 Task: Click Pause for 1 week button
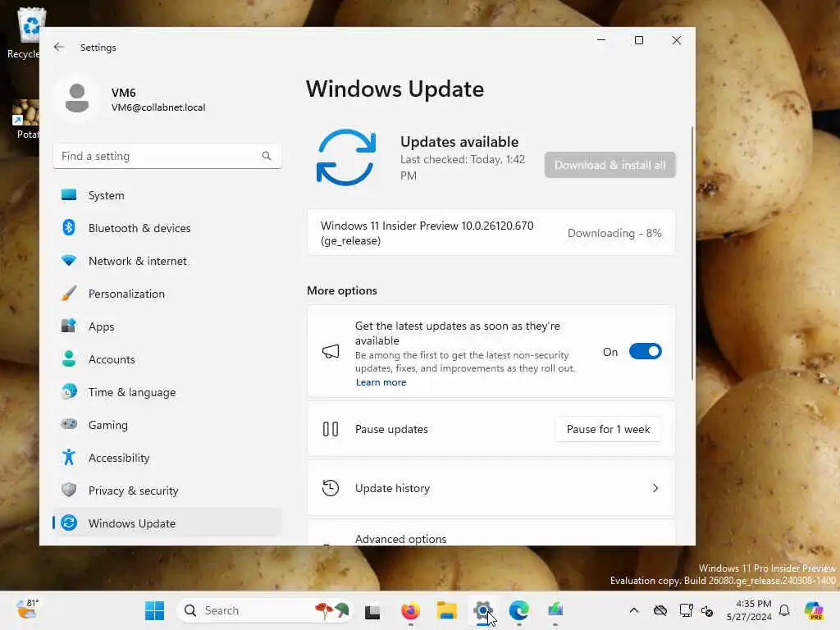point(608,430)
